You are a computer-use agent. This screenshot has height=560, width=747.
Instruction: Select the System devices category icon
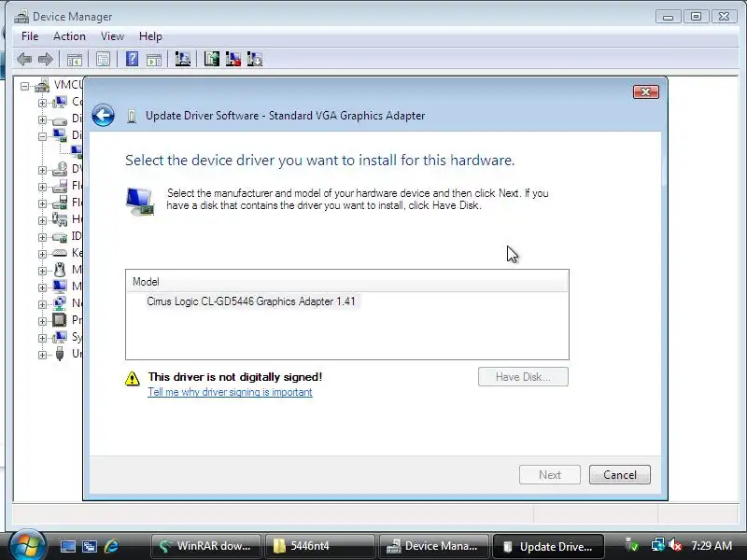tap(60, 337)
